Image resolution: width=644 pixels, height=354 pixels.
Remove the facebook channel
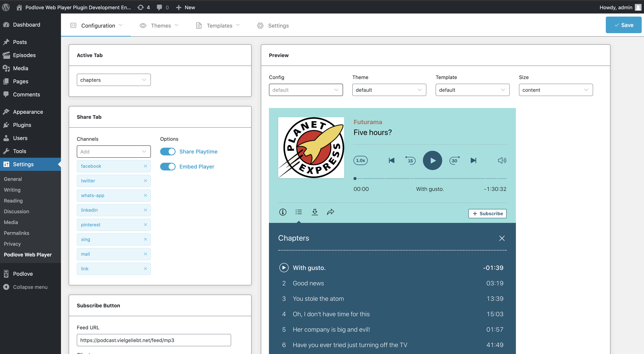(145, 166)
